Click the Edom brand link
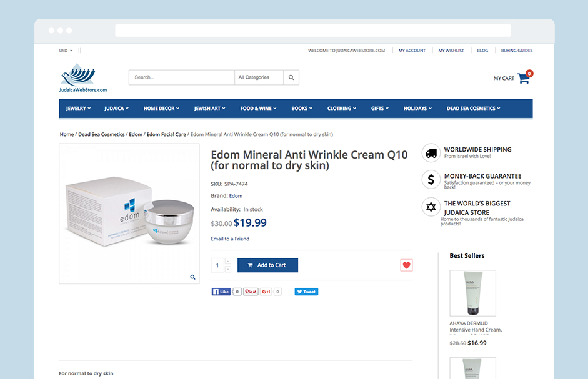This screenshot has width=588, height=379. (236, 195)
